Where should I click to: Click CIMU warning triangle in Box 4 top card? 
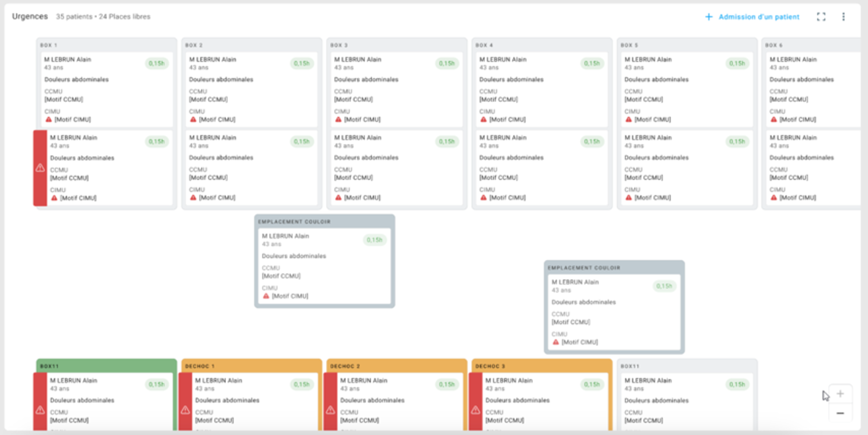tap(483, 119)
